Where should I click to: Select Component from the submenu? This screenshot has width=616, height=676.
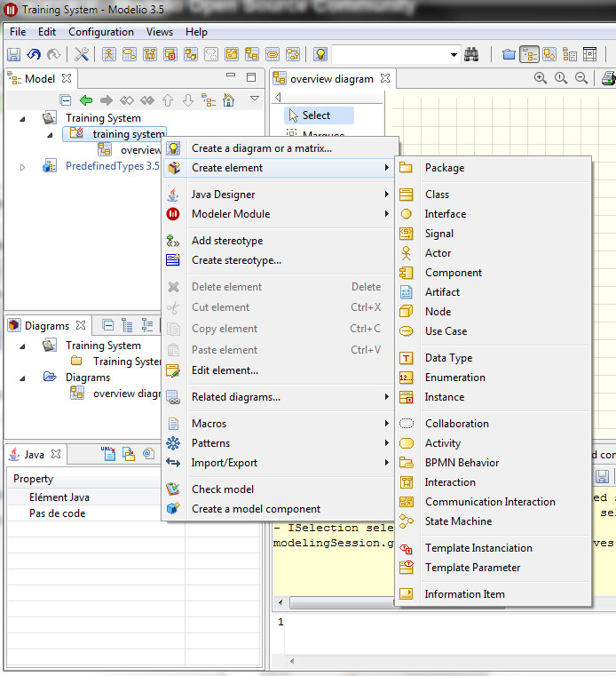494,273
